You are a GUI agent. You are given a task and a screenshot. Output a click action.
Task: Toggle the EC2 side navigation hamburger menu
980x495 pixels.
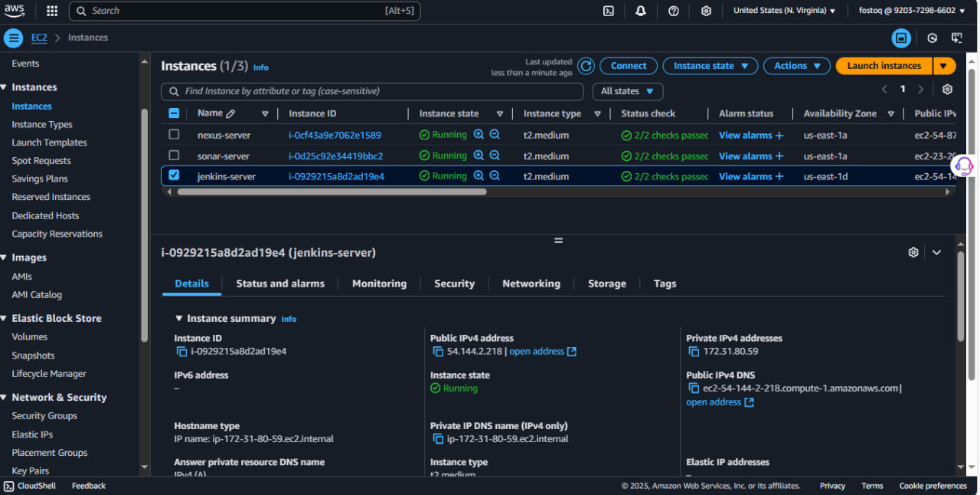pyautogui.click(x=13, y=38)
